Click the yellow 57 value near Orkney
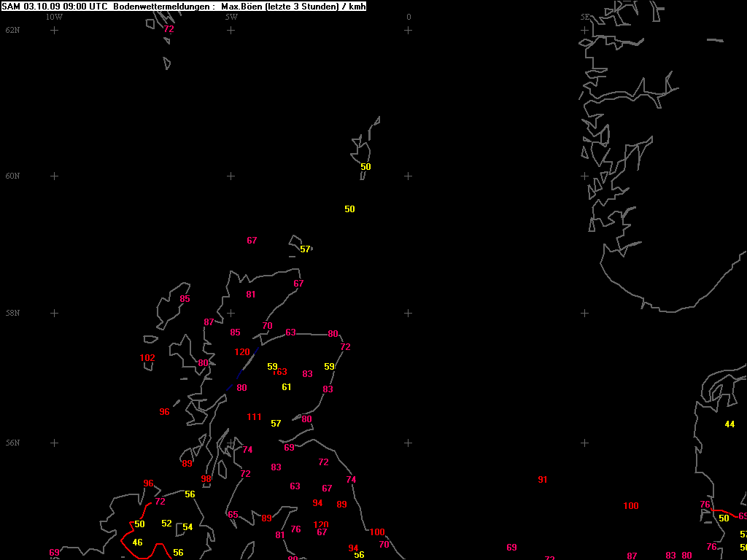747x560 pixels. (x=305, y=249)
